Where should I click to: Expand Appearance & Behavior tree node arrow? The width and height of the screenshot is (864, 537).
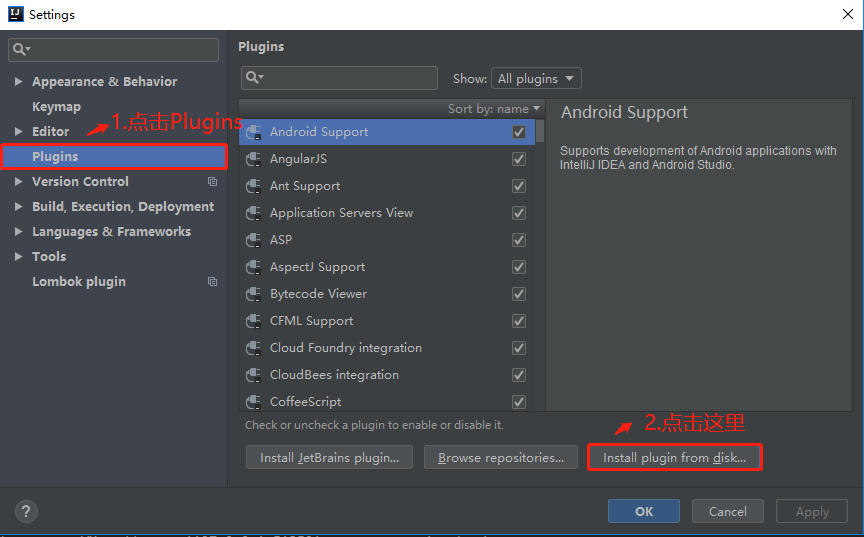coord(18,82)
